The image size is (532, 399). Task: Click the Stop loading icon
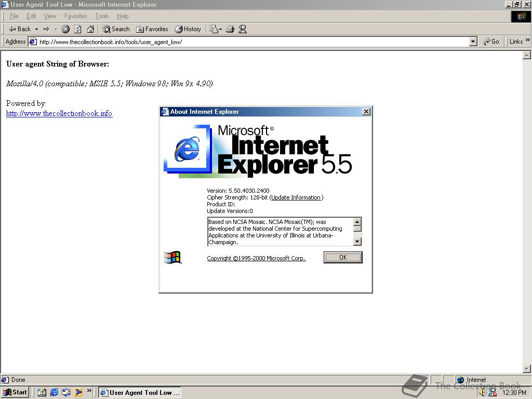coord(65,29)
